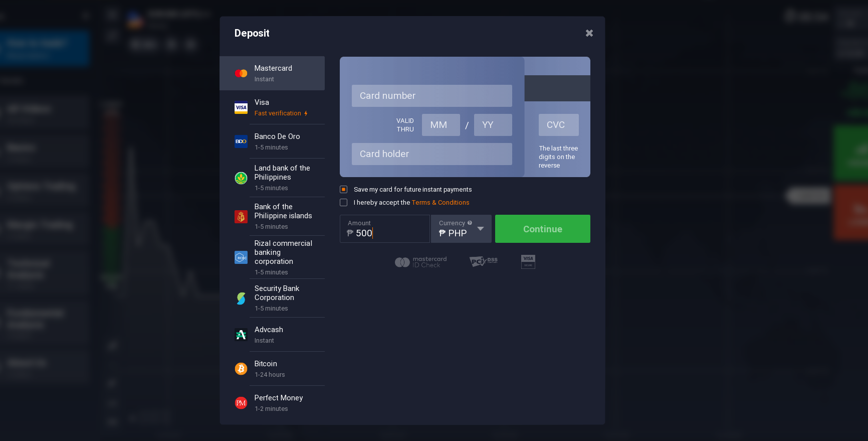Choose the Mastercard Instant payment method
868x441 pixels.
(x=272, y=73)
